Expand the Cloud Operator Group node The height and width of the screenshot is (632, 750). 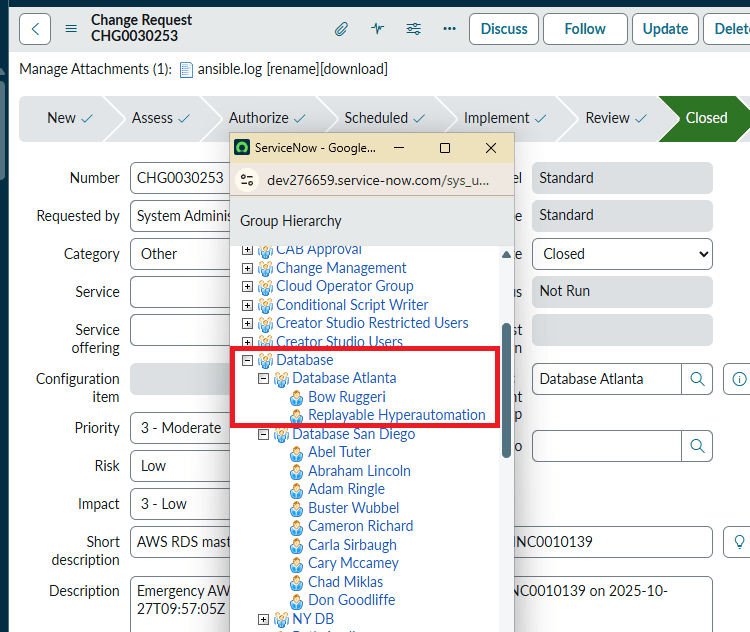click(247, 287)
